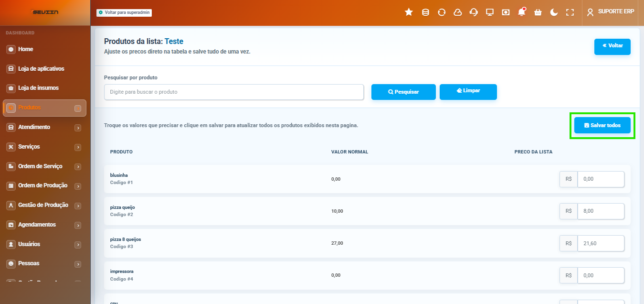Click the product name 'pizza 8 queijos'

point(126,239)
